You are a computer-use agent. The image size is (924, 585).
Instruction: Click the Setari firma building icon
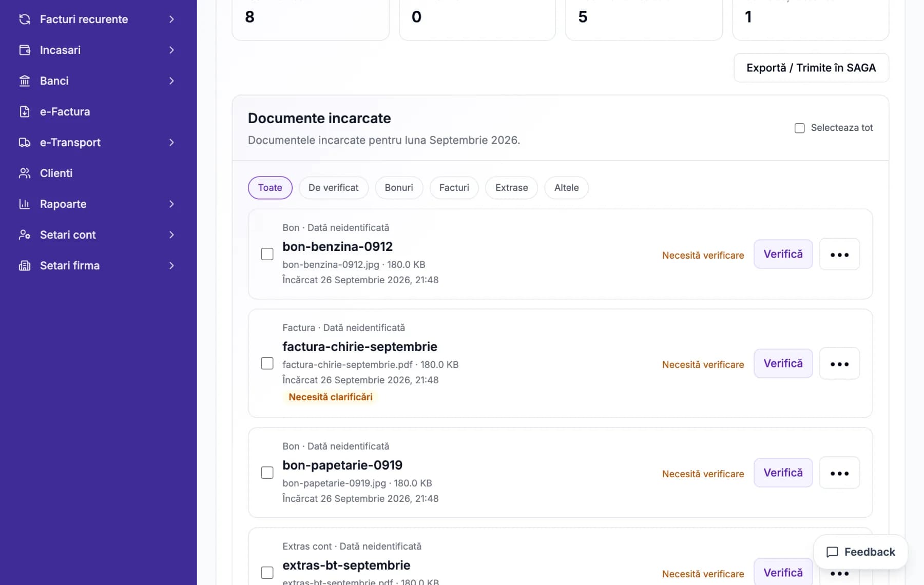(x=25, y=266)
